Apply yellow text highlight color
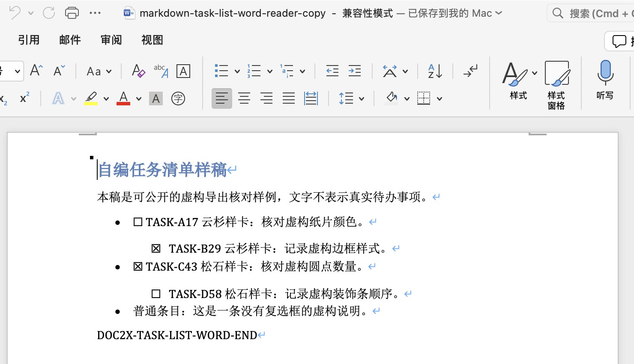 pos(91,98)
